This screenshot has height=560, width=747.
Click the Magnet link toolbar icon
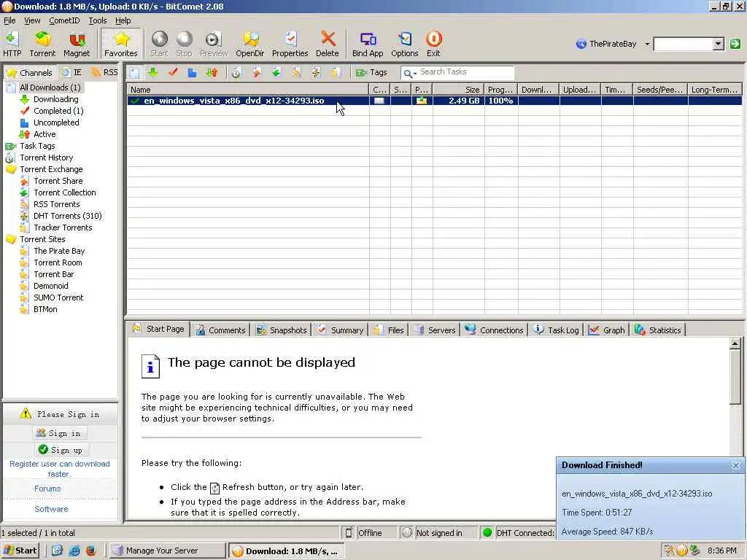pos(76,44)
